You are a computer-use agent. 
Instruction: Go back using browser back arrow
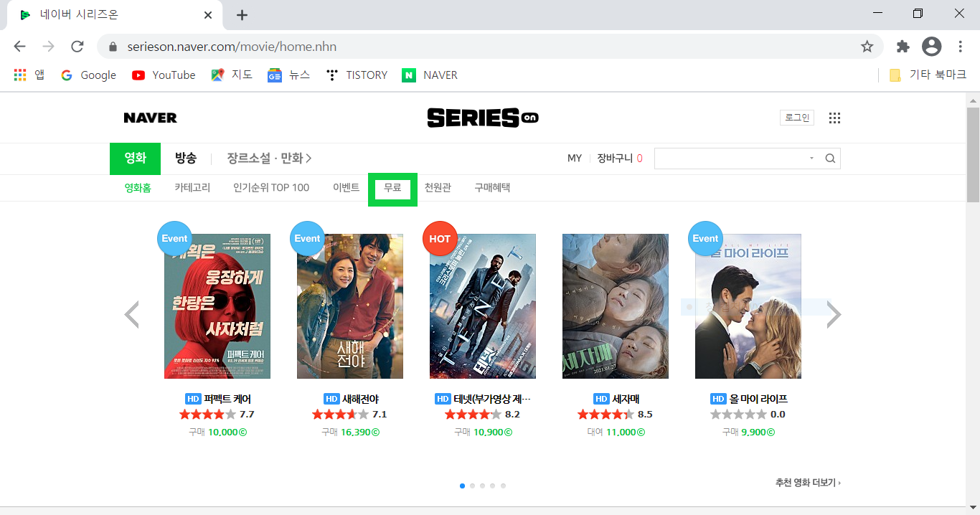19,47
